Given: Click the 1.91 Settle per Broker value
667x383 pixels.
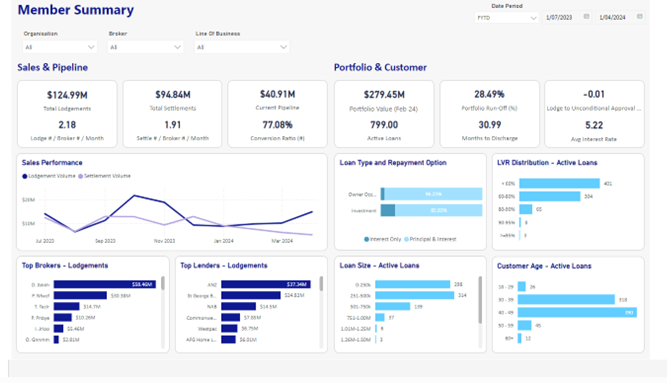Looking at the screenshot, I should 173,125.
